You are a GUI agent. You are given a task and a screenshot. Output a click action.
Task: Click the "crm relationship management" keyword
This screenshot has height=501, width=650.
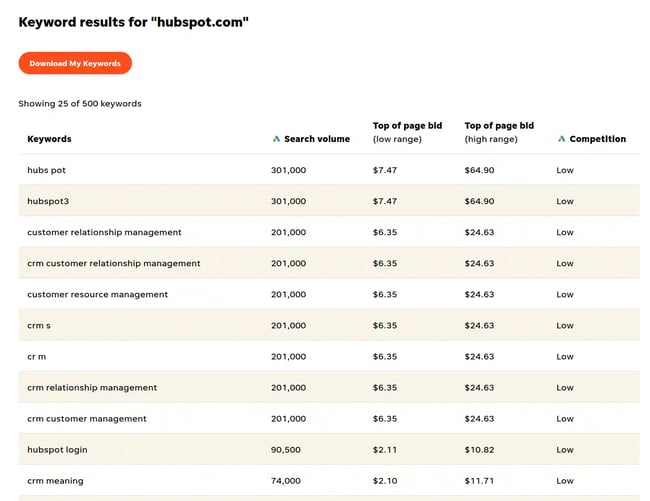[92, 387]
